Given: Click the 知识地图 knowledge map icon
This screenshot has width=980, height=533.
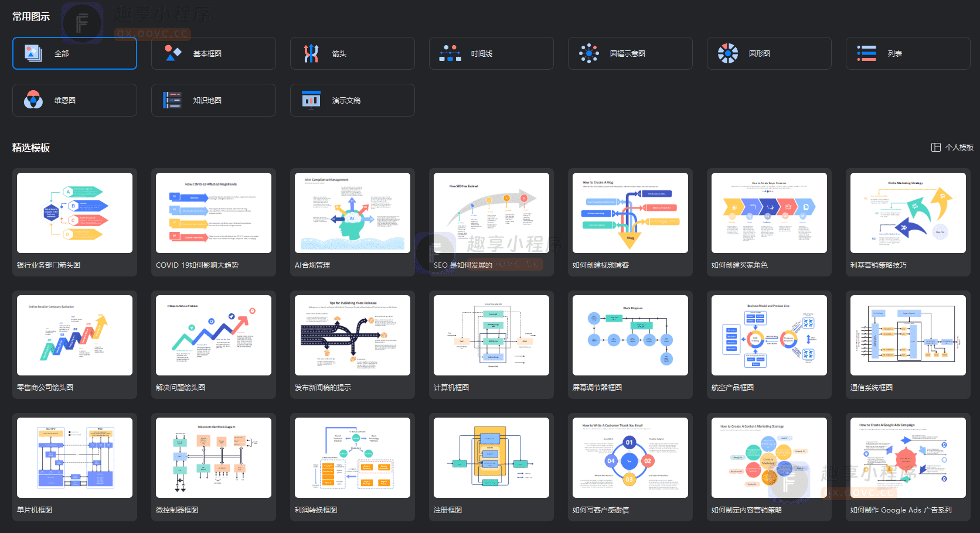Looking at the screenshot, I should point(172,100).
